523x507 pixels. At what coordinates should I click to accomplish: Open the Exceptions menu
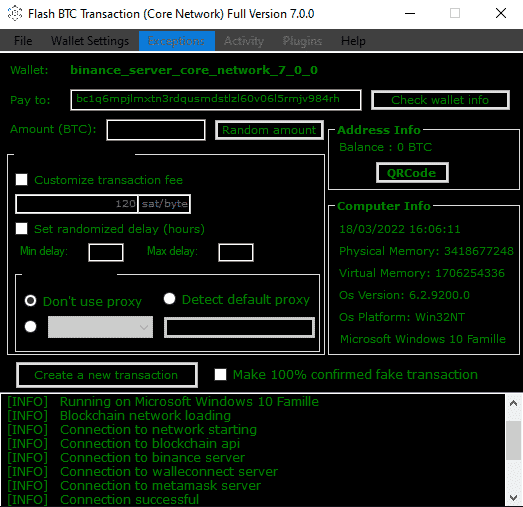(176, 41)
